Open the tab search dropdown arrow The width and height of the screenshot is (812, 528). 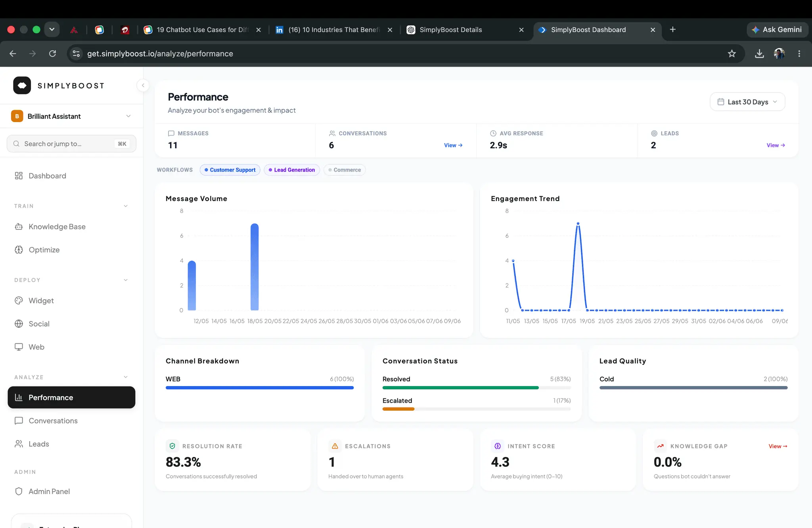[x=52, y=29]
